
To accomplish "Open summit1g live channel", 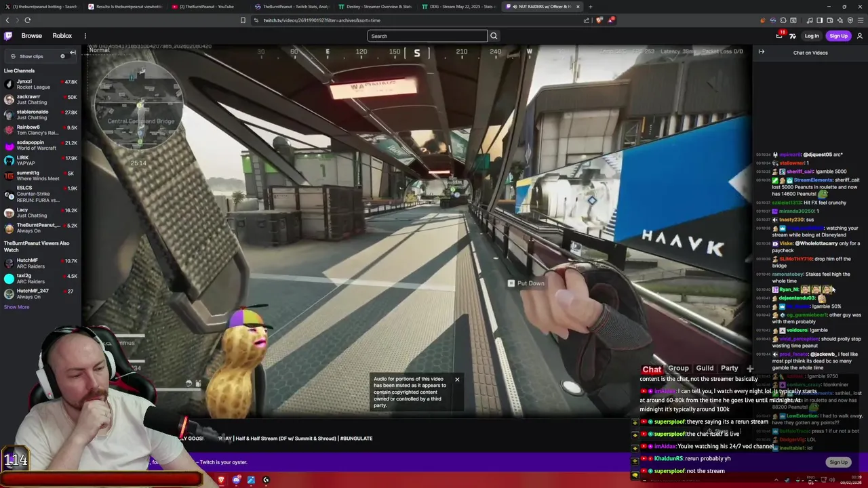I will [x=41, y=176].
